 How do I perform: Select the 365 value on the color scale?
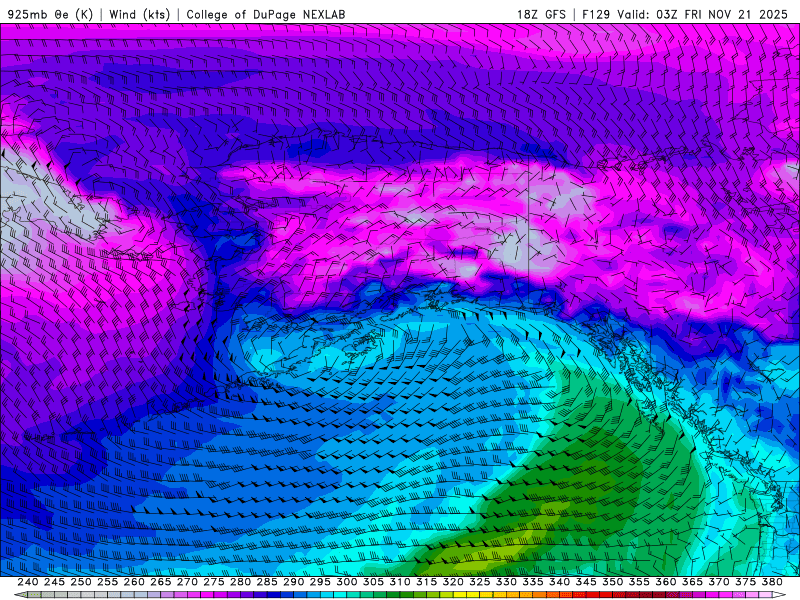(692, 582)
